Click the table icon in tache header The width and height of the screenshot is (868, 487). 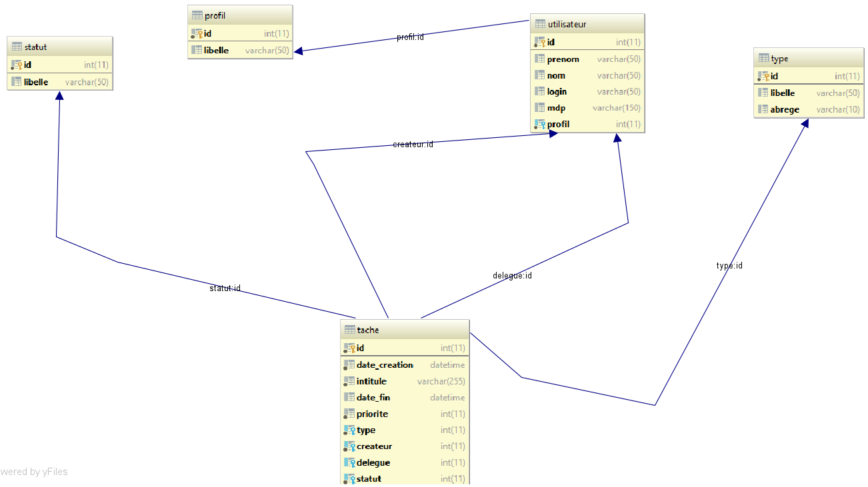[x=349, y=330]
